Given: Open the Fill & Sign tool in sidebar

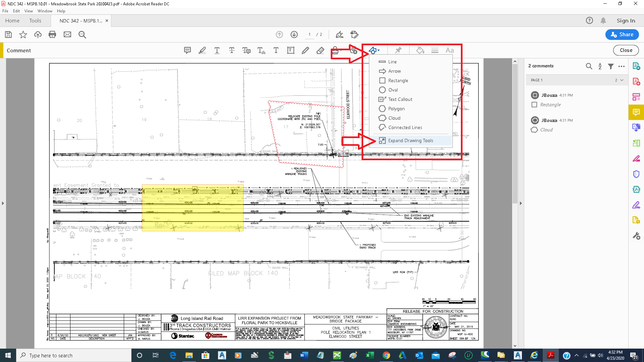Looking at the screenshot, I should tap(636, 205).
